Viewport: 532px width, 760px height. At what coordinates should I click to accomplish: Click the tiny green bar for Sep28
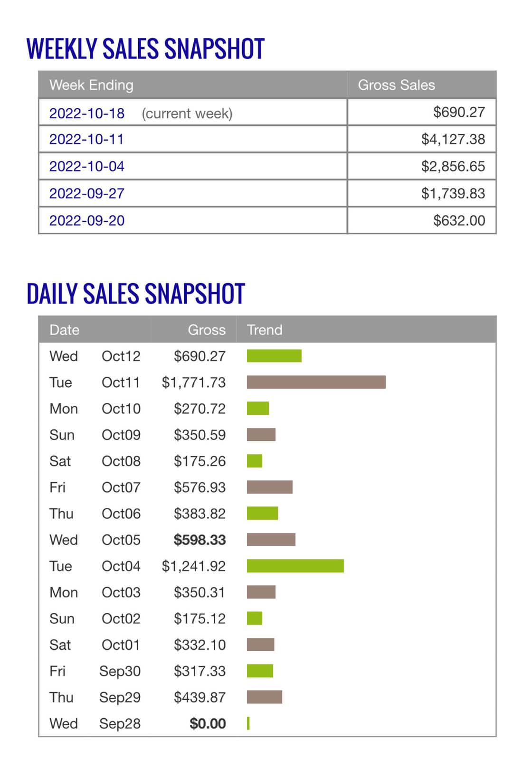[248, 723]
